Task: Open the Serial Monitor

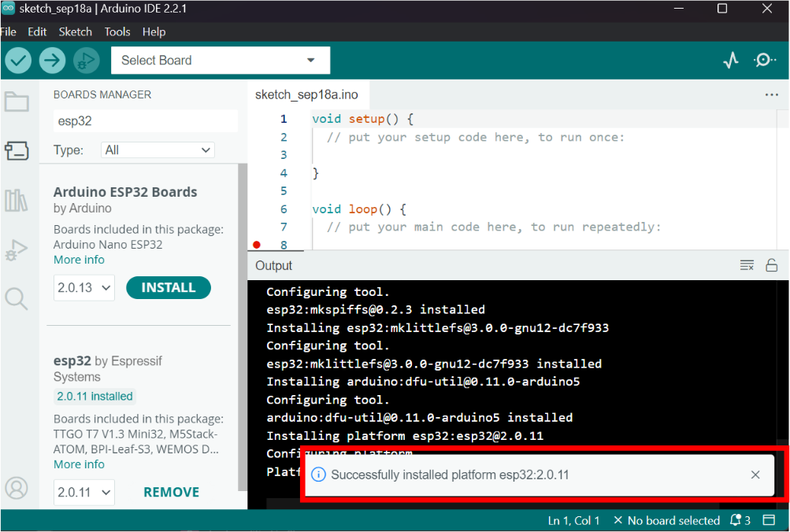Action: (765, 61)
